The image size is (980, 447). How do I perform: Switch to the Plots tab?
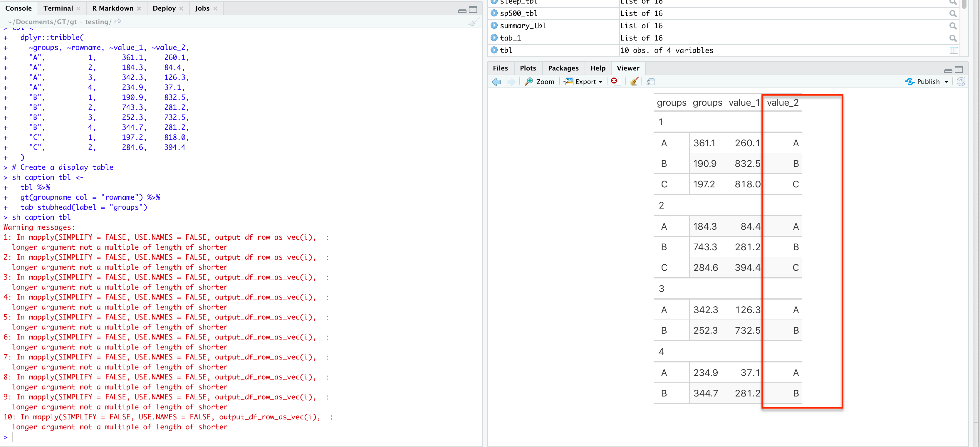click(x=528, y=68)
